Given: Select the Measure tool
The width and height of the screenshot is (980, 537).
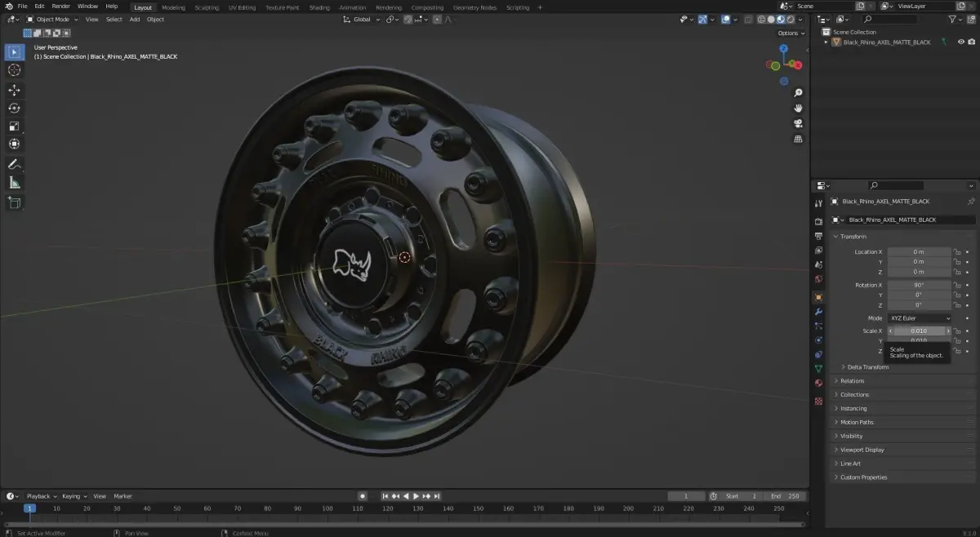Looking at the screenshot, I should [14, 183].
